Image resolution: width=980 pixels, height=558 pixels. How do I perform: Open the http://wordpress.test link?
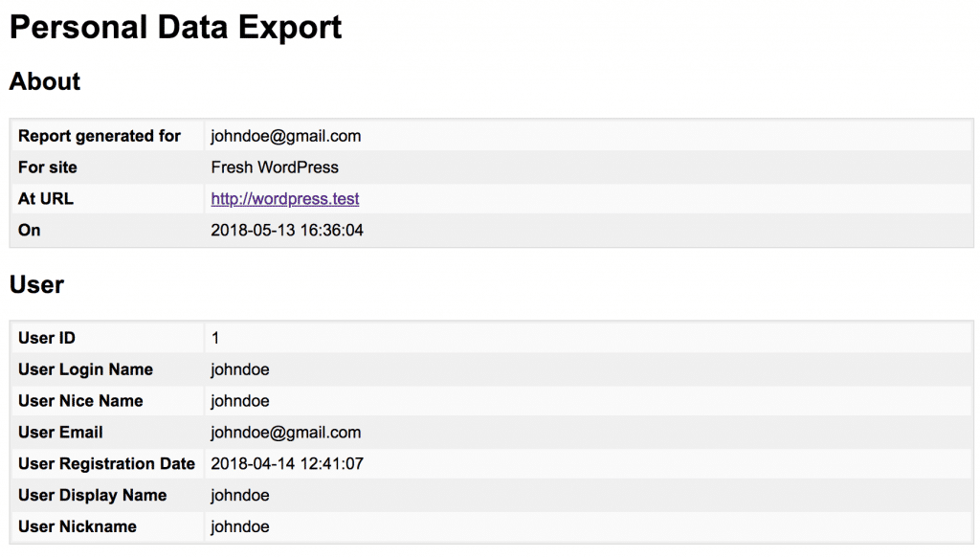click(285, 199)
